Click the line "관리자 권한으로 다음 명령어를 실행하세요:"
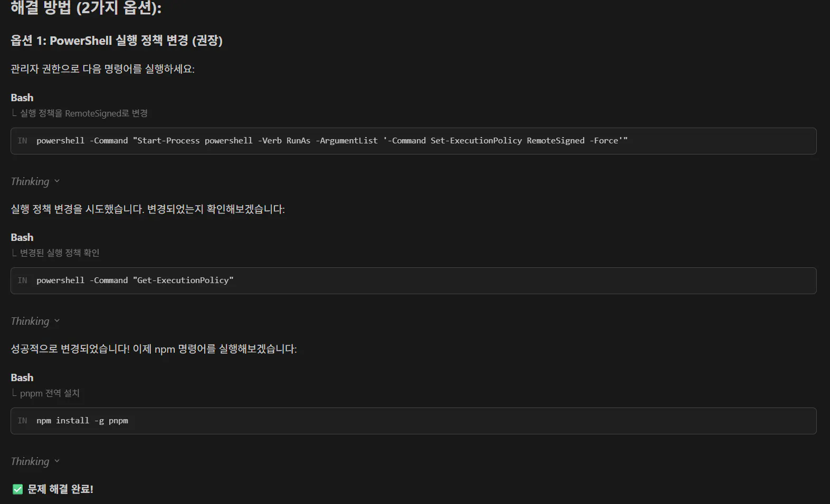Image resolution: width=830 pixels, height=504 pixels. pyautogui.click(x=103, y=69)
